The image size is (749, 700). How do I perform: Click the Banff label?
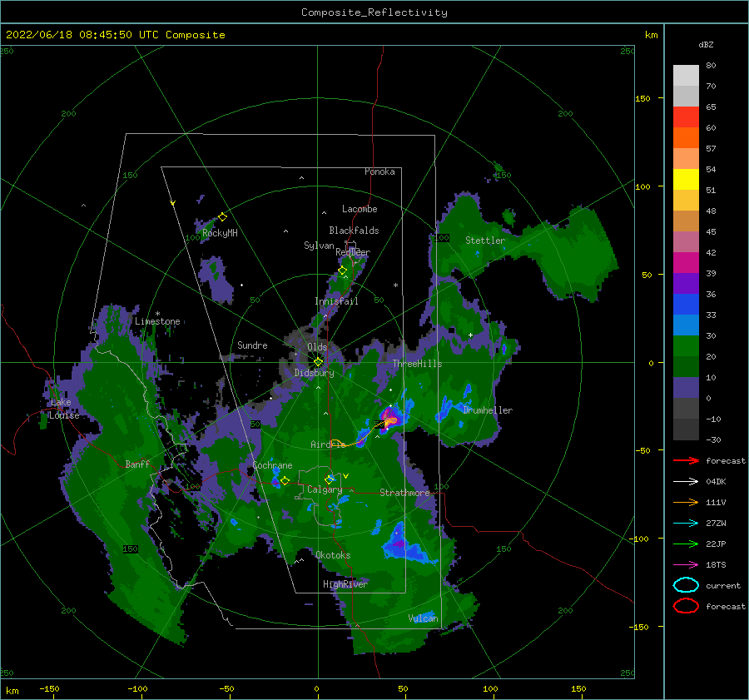[137, 464]
